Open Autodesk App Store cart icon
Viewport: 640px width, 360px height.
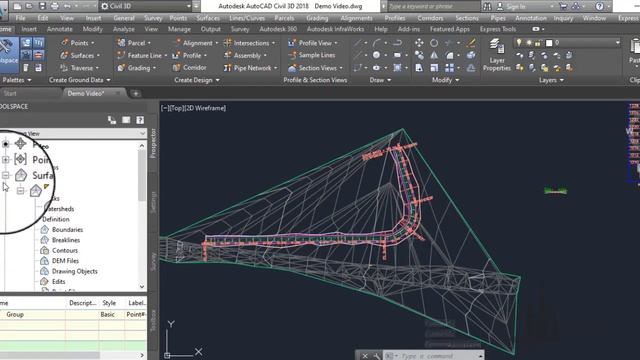[563, 7]
